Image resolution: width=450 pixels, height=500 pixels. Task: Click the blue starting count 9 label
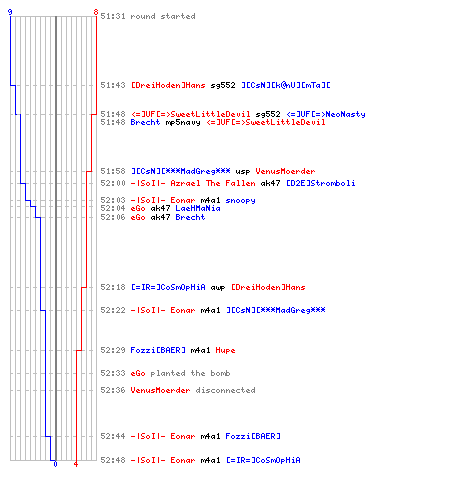click(x=10, y=12)
